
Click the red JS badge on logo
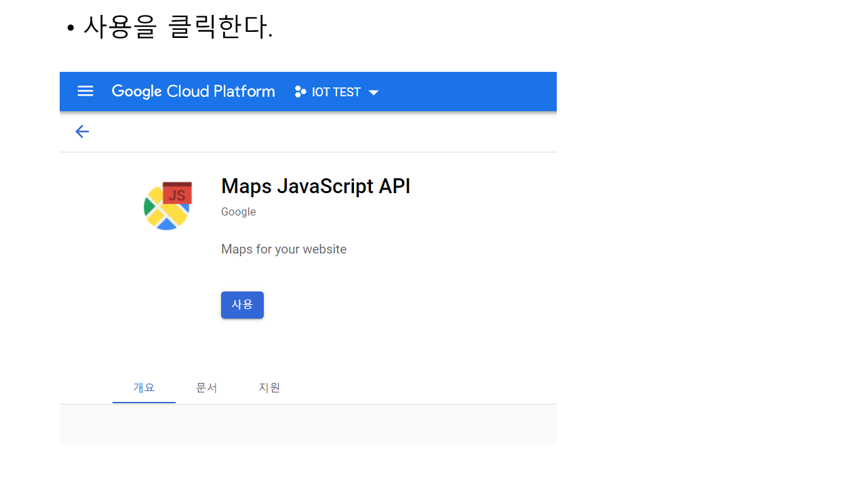point(178,194)
